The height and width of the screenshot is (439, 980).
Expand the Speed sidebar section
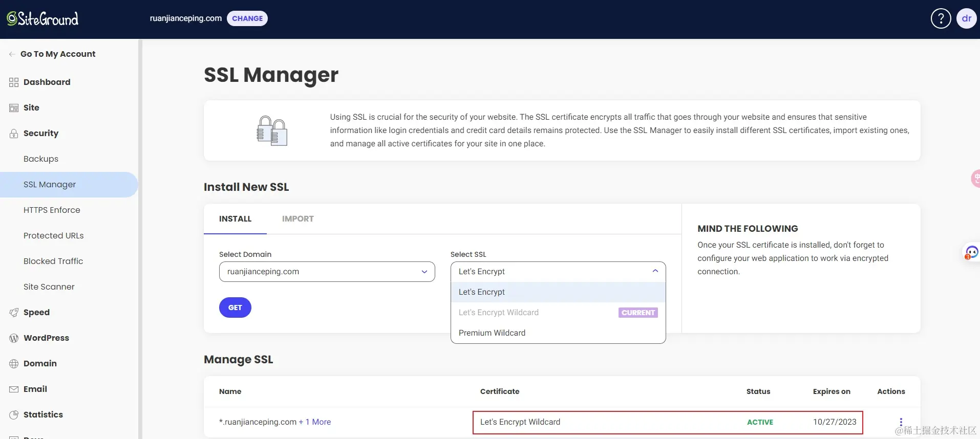36,313
